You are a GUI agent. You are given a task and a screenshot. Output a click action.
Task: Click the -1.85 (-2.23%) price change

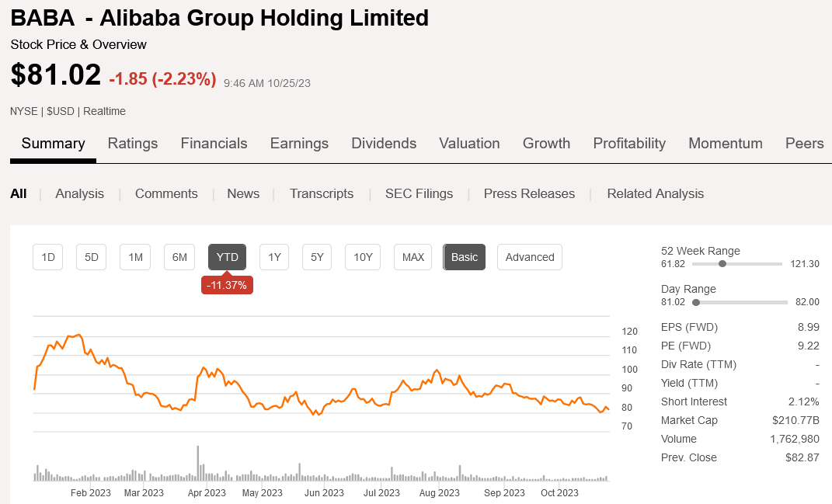pos(163,79)
